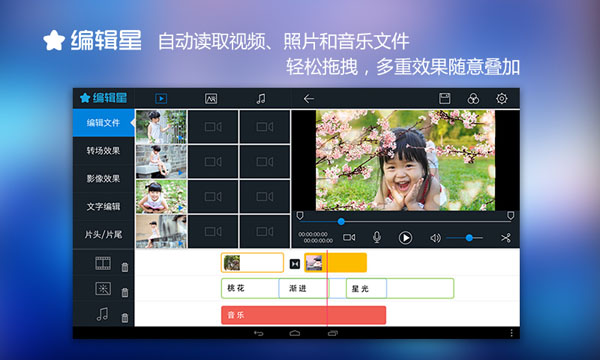The width and height of the screenshot is (600, 360).
Task: Click the red timeline playhead line
Action: click(327, 288)
